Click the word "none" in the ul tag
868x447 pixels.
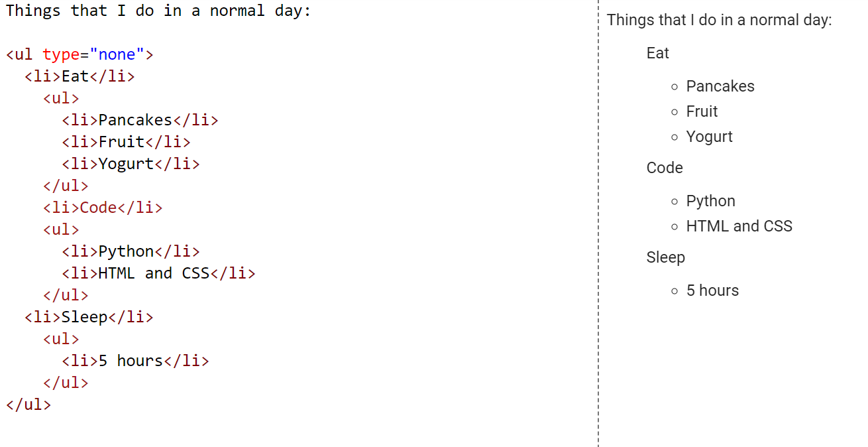tap(117, 55)
